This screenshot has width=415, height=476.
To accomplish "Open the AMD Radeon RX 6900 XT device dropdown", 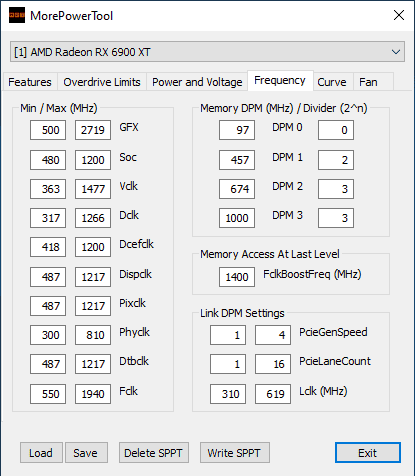I will pyautogui.click(x=207, y=52).
